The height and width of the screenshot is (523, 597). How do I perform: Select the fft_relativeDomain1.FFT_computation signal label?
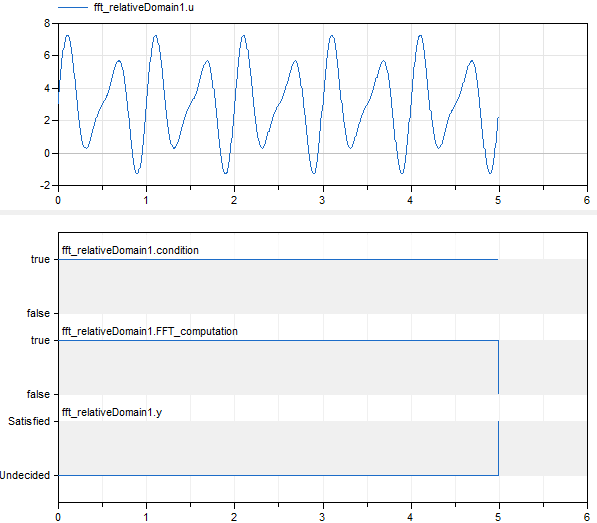(x=150, y=332)
